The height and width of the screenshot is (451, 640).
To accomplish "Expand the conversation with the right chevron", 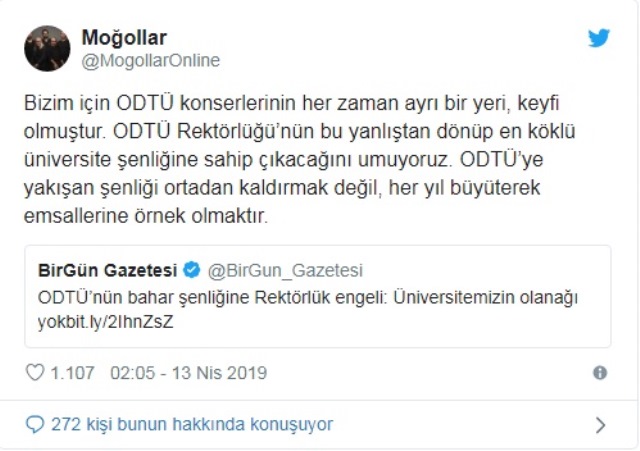I will click(x=600, y=425).
